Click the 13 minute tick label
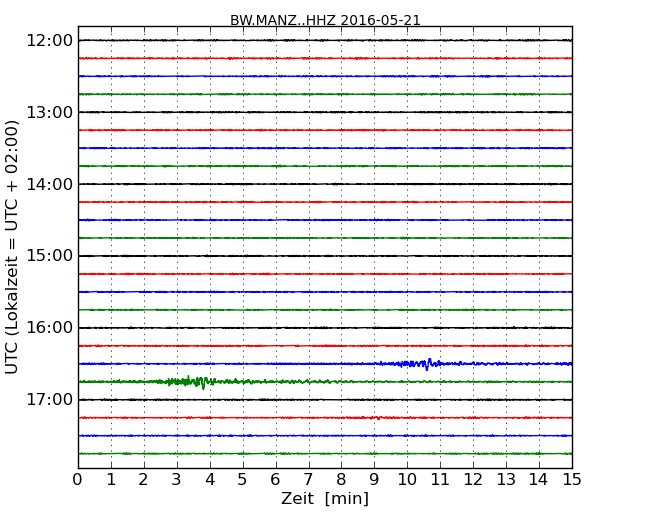Screen dimensions: 650x520 point(506,480)
